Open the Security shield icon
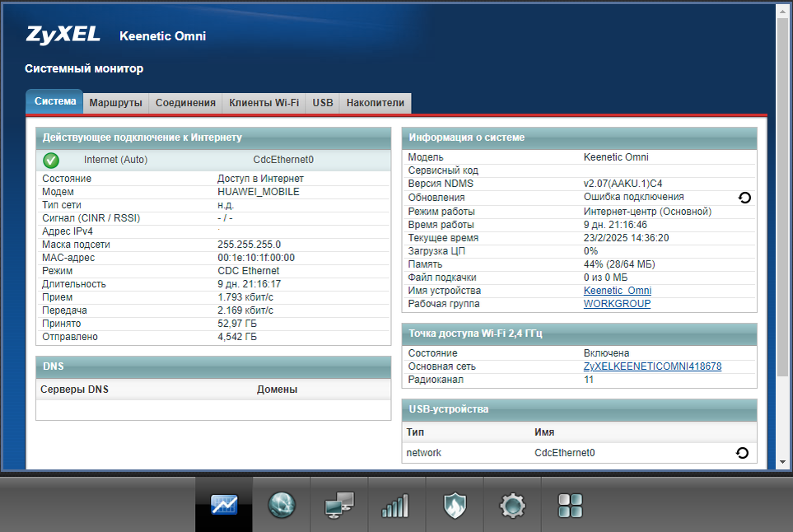This screenshot has width=793, height=532. click(x=455, y=506)
